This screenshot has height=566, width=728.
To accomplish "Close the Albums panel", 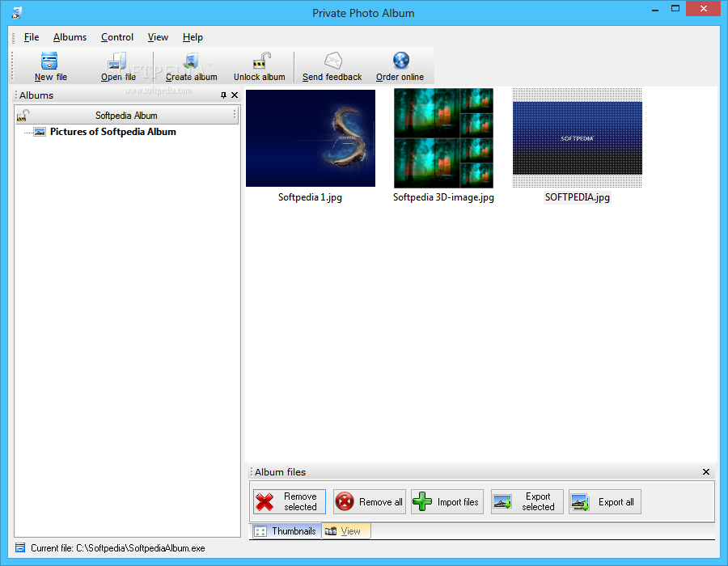I will point(235,95).
